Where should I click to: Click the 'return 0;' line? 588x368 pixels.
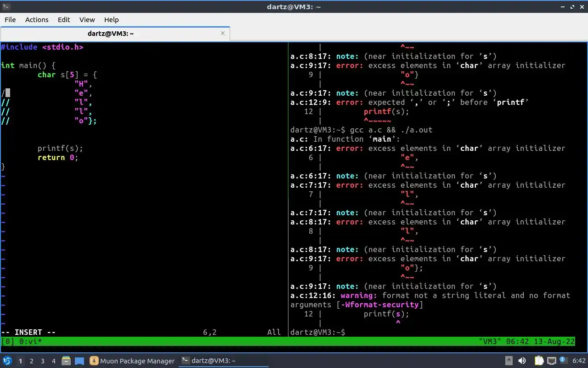pos(58,157)
